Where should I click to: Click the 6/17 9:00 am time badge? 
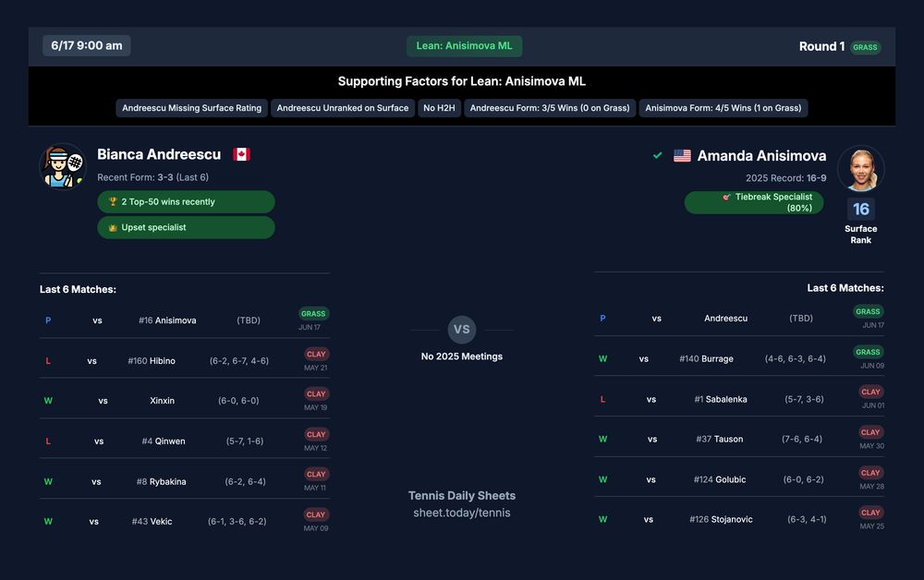coord(87,45)
